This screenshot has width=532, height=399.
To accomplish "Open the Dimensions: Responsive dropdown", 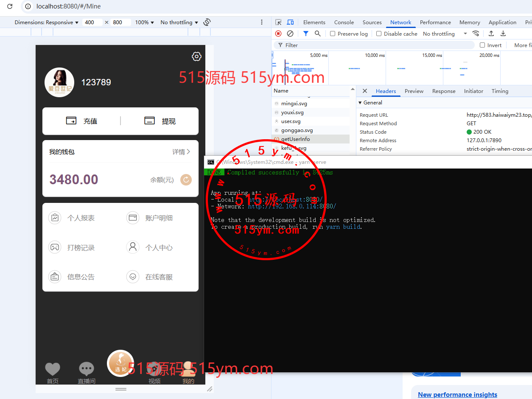I will 47,22.
